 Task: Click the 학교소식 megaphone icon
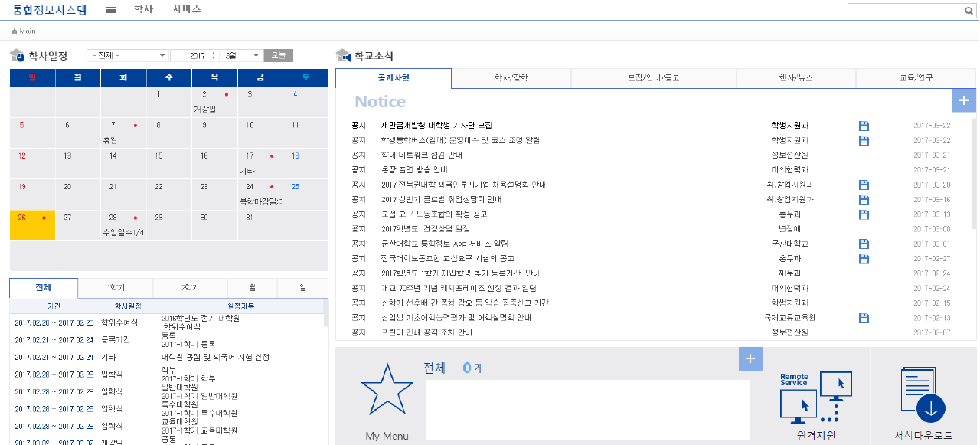pos(341,54)
